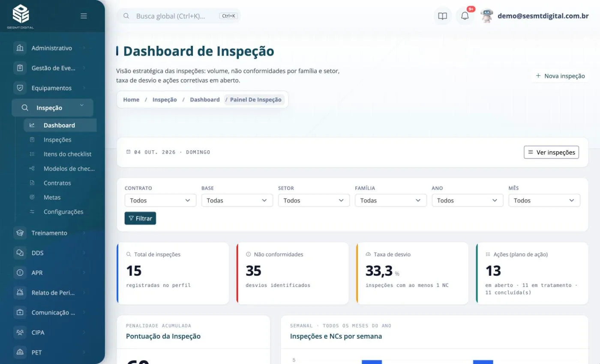This screenshot has height=364, width=600.
Task: Collapse the sidebar with the hamburger icon
Action: click(84, 16)
